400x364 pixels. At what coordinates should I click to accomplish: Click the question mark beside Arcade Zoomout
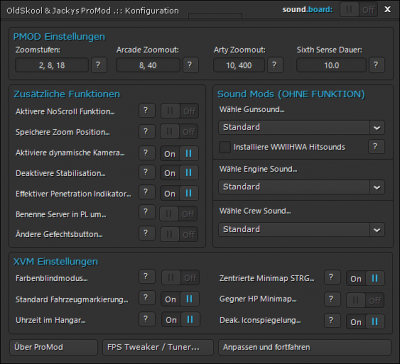[190, 65]
